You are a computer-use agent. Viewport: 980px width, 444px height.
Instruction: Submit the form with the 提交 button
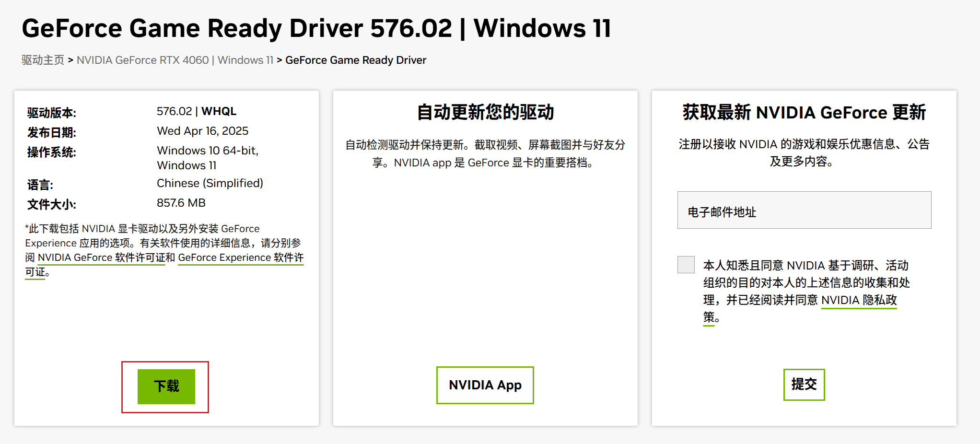(804, 385)
